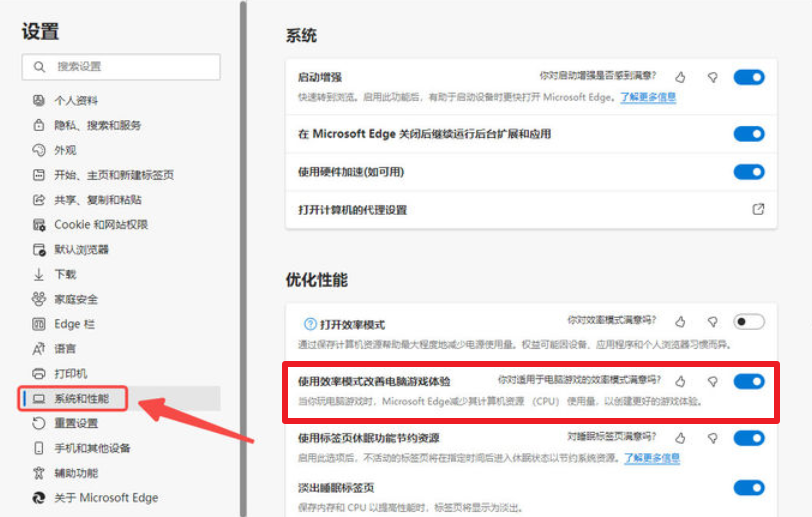Click the 重置设置 reset icon
812x517 pixels.
pyautogui.click(x=39, y=423)
